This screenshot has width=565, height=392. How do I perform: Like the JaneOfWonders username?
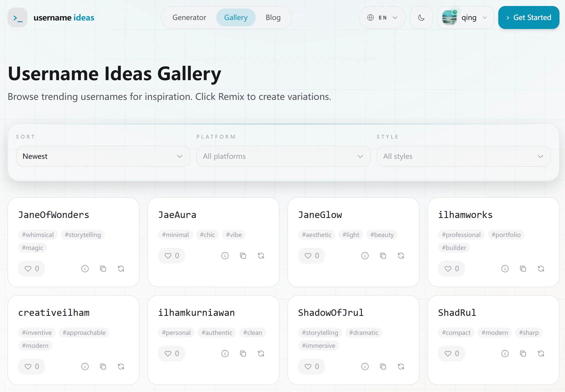click(31, 269)
